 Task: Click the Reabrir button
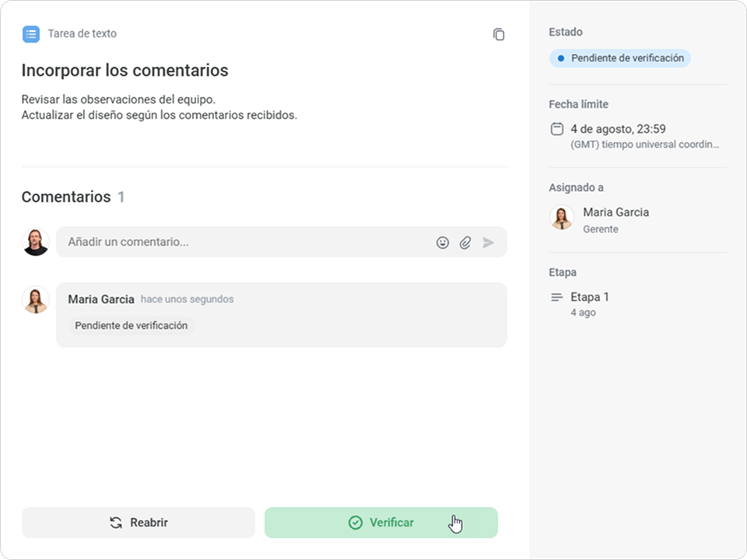[139, 523]
